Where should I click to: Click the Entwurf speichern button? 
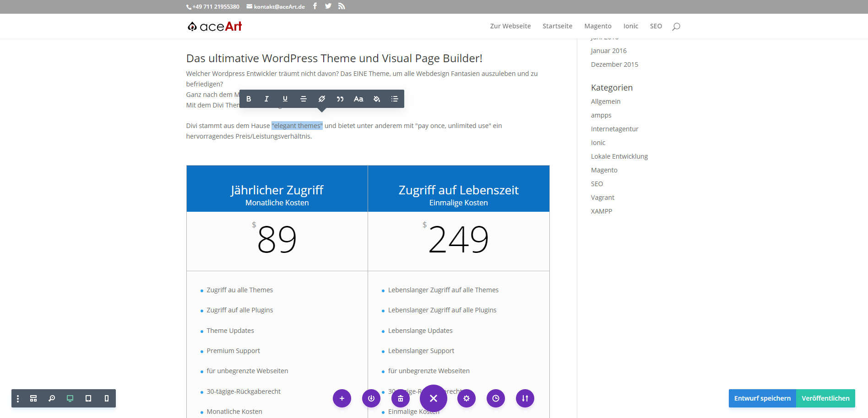[762, 398]
